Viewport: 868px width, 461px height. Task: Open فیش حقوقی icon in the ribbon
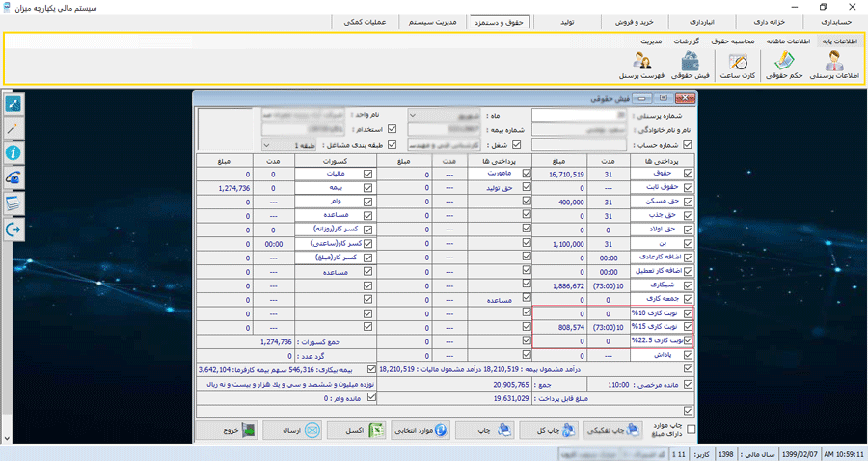coord(690,66)
